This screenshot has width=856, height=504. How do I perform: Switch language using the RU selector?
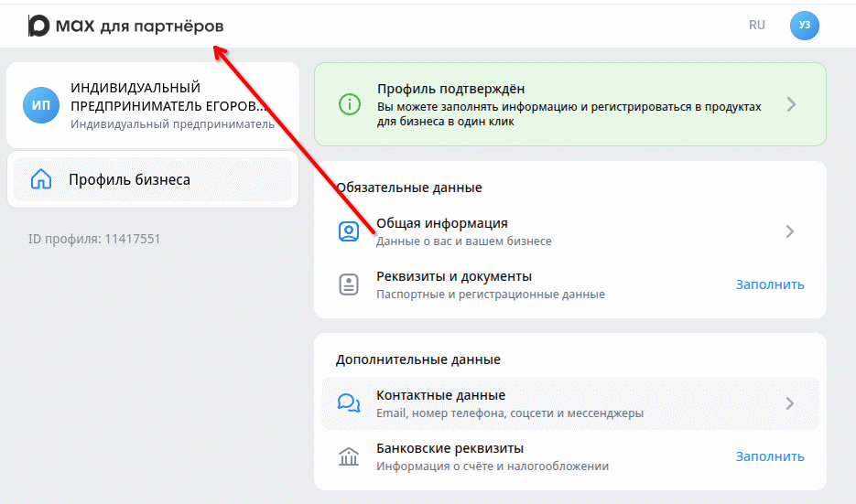click(x=756, y=26)
